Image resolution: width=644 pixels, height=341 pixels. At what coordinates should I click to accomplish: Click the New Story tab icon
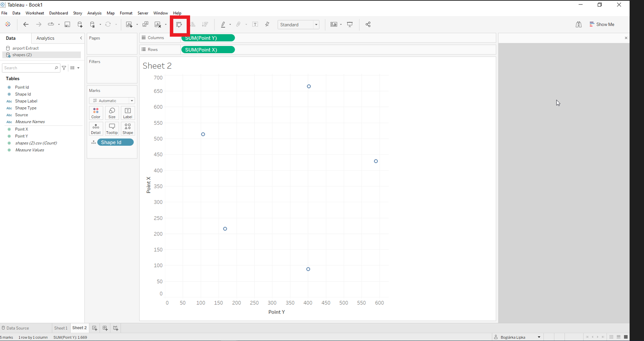[x=116, y=328]
